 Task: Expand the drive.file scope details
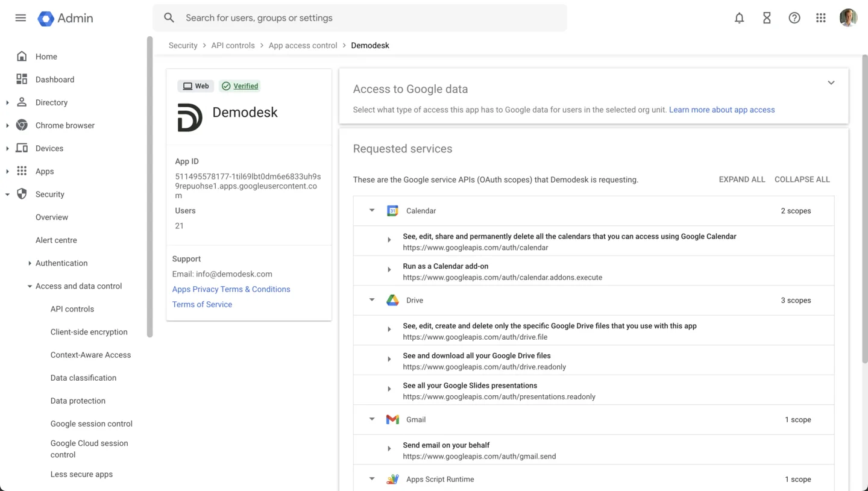[x=389, y=329]
